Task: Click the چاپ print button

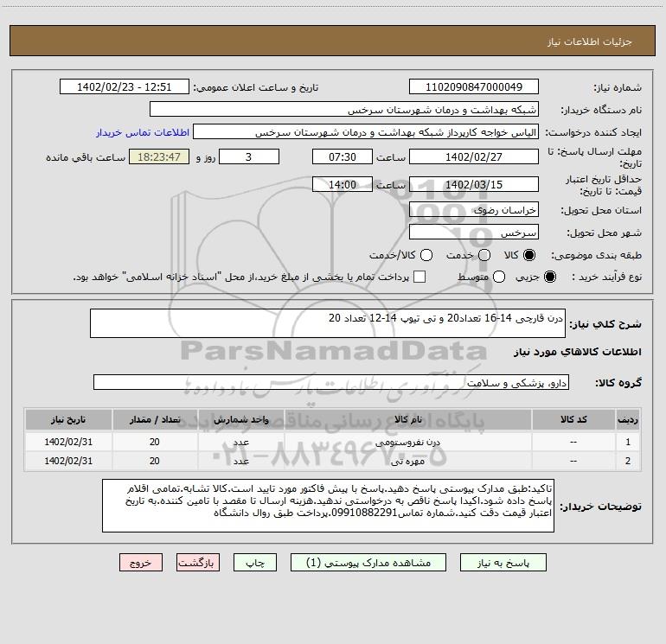Action: coord(255,563)
